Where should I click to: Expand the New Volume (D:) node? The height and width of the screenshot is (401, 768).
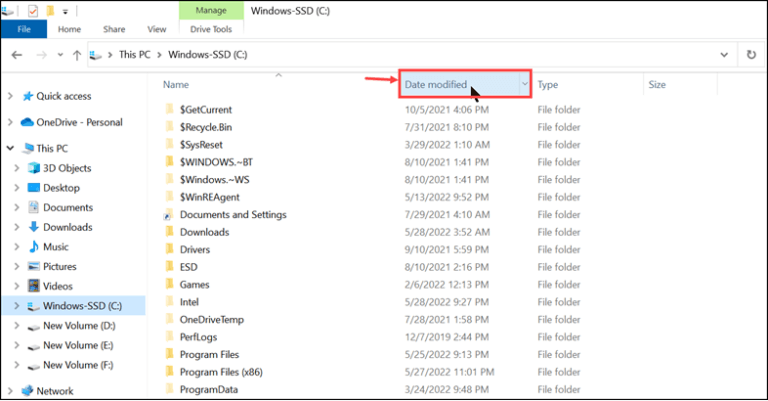18,326
